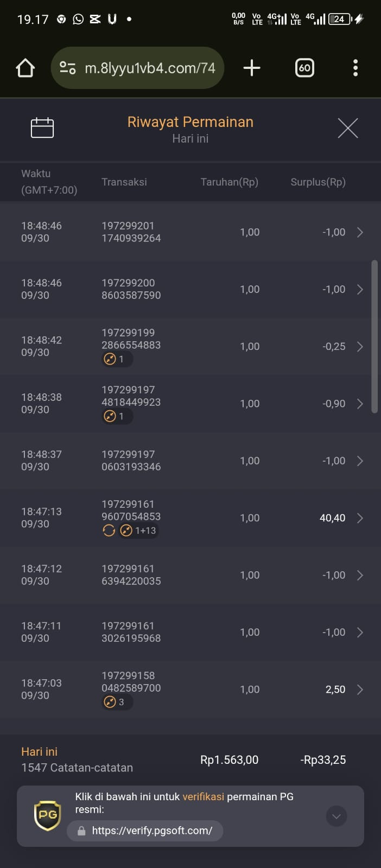Screen dimensions: 381x868
Task: Open the calendar date filter icon
Action: pos(42,128)
